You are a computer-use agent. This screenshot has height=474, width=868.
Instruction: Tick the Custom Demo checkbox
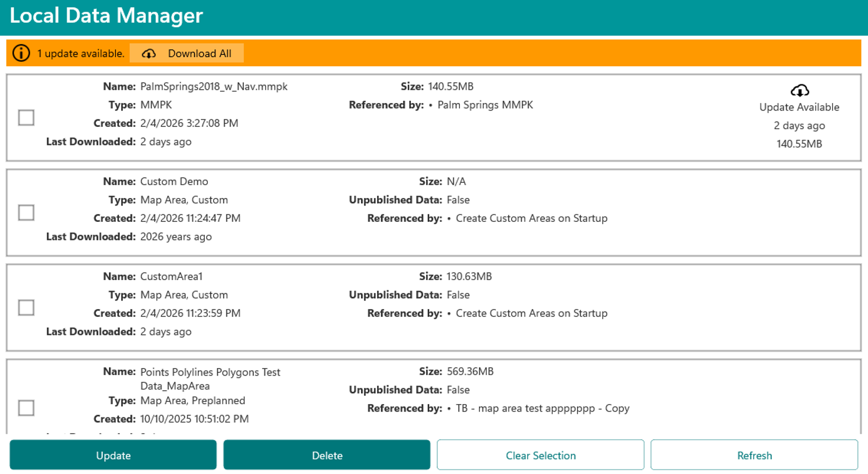(x=26, y=213)
